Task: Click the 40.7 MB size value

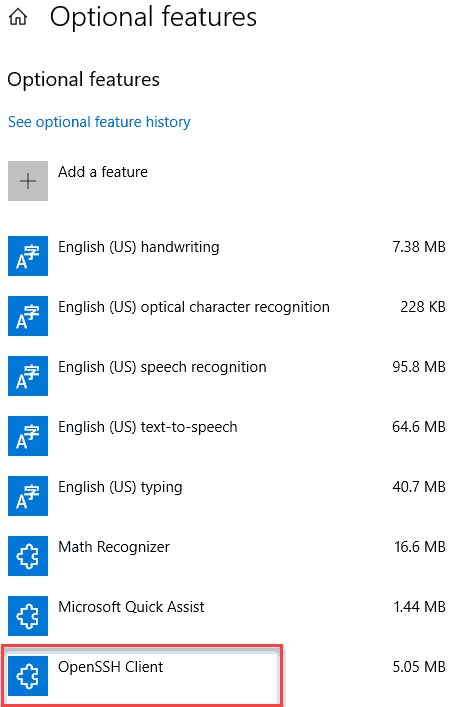Action: click(x=419, y=487)
